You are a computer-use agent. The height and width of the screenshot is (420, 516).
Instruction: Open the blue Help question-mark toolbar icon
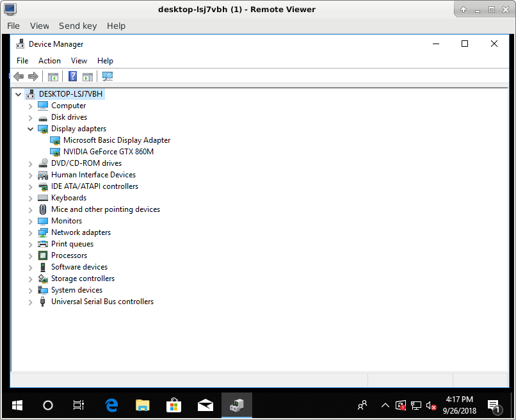tap(72, 76)
